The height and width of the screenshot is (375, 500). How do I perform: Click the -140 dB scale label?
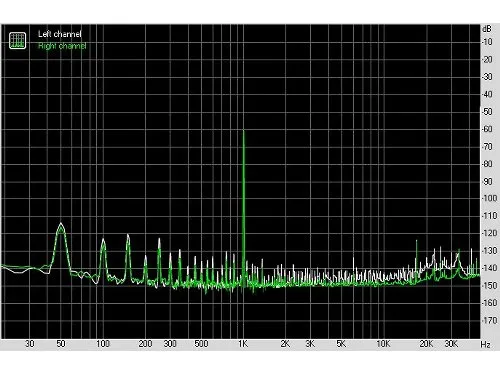(x=489, y=268)
